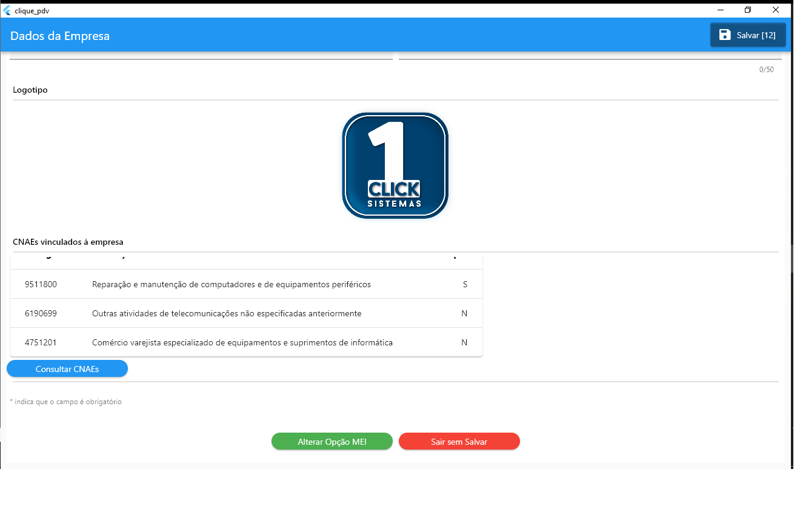The height and width of the screenshot is (532, 800).
Task: Open Consultar CNAEs
Action: coord(67,369)
